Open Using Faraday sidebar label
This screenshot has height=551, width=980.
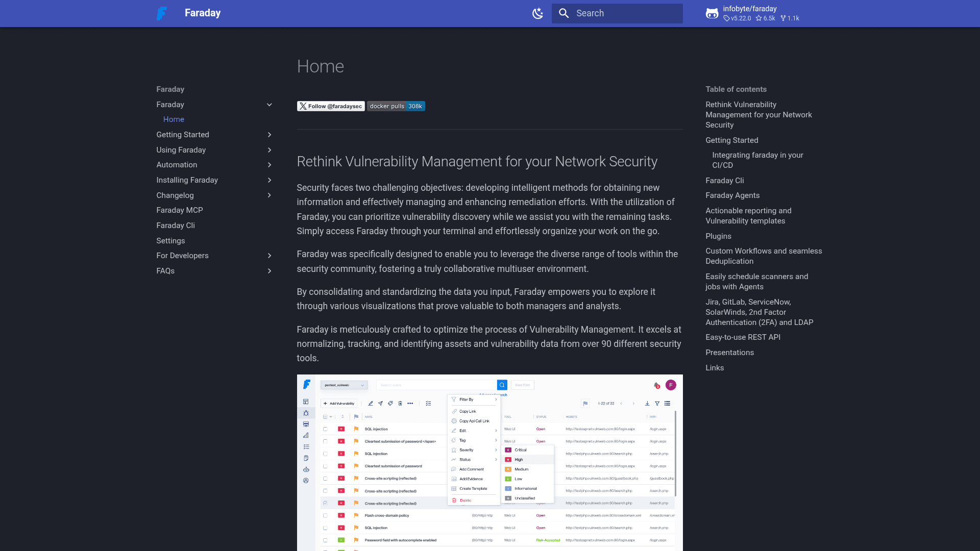pos(181,150)
